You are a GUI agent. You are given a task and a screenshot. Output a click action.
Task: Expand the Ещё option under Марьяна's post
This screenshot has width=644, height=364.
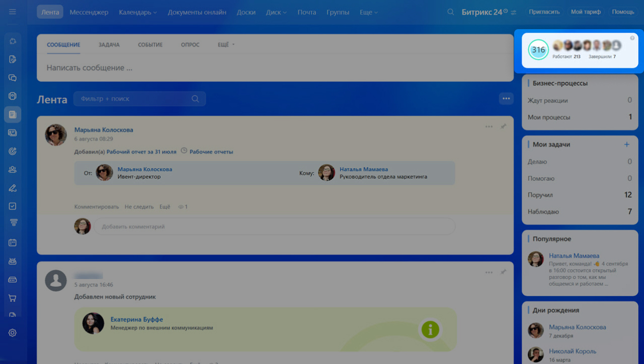point(165,207)
